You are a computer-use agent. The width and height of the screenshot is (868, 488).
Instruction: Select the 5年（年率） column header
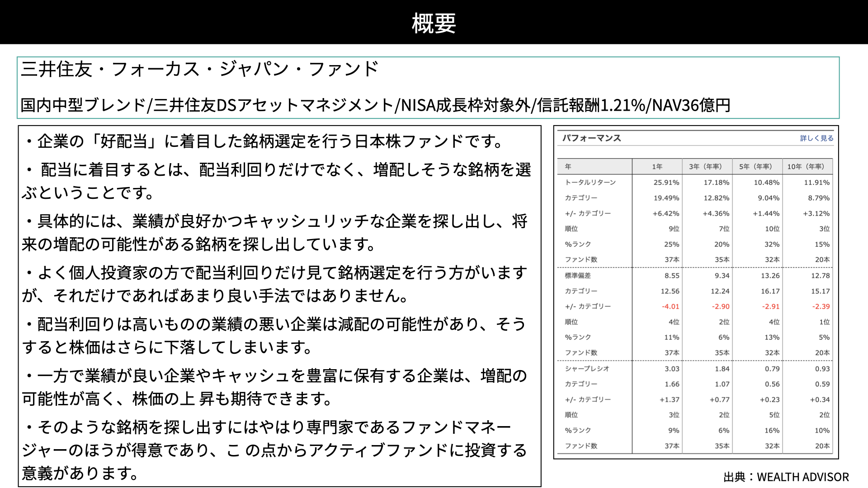tap(757, 167)
